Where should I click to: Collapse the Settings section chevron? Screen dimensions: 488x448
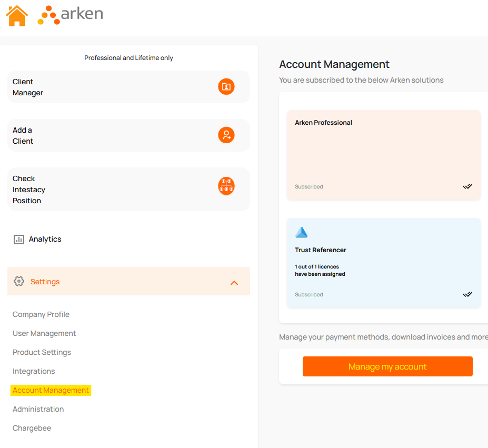234,283
